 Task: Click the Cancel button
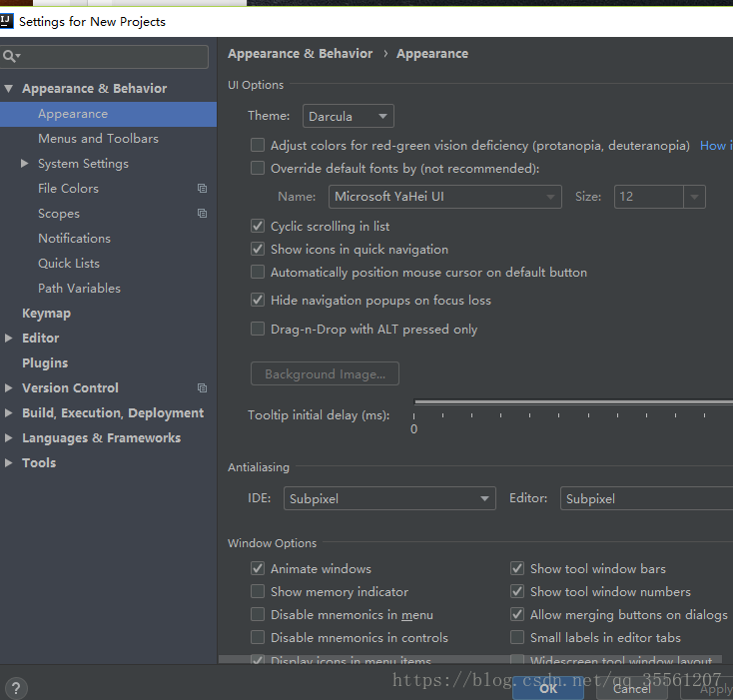tap(632, 689)
